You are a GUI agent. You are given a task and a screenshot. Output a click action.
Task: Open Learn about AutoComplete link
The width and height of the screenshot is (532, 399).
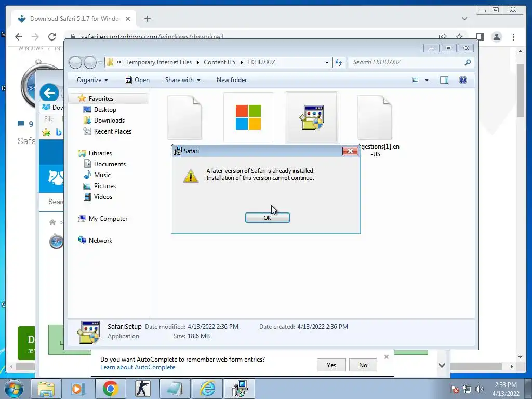(x=138, y=367)
